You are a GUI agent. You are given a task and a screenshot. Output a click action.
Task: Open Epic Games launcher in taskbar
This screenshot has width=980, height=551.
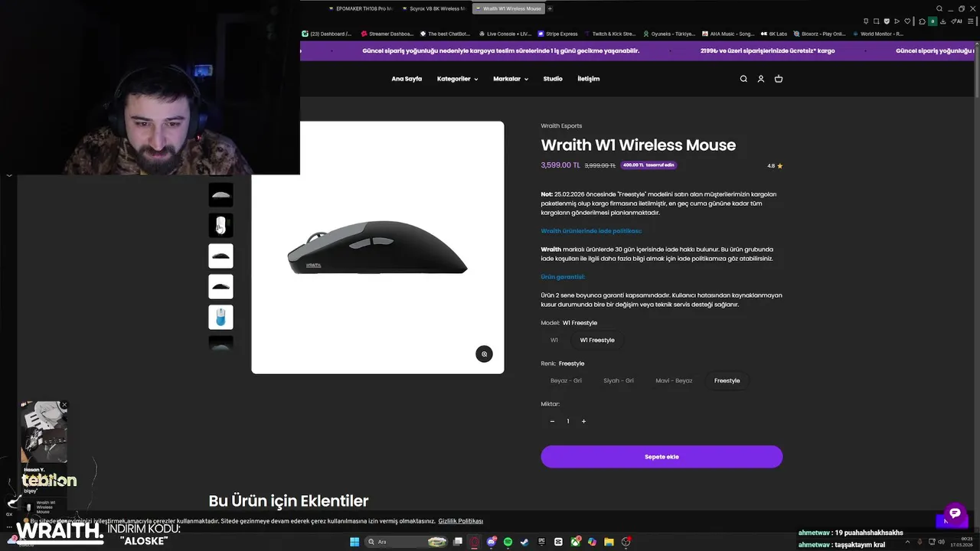(541, 542)
